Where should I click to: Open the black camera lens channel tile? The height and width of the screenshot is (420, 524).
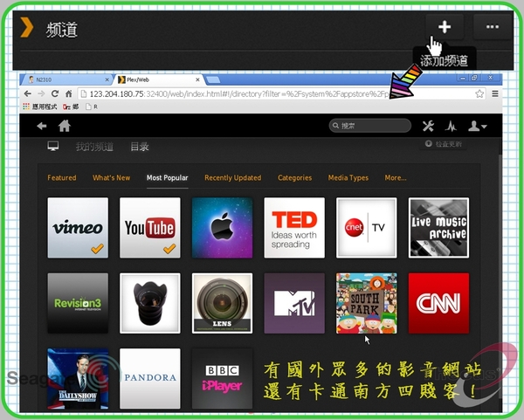click(x=150, y=303)
